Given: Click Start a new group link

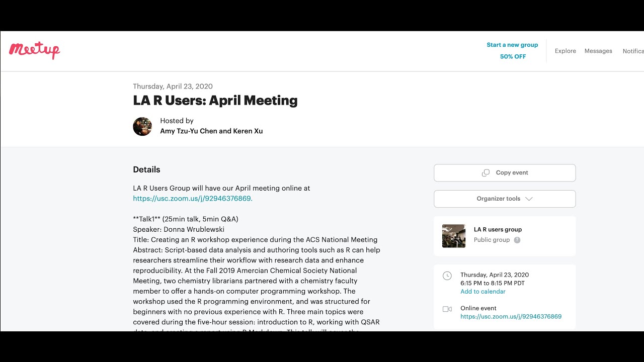Looking at the screenshot, I should tap(512, 45).
